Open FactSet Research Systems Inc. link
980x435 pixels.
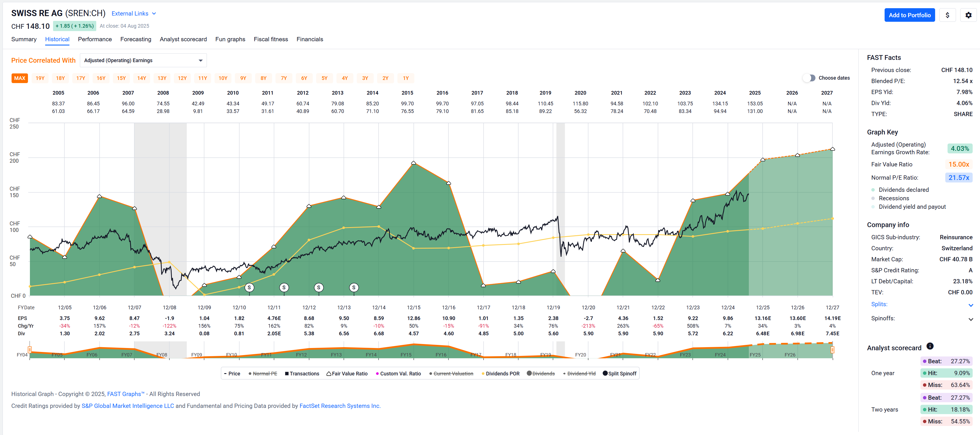[340, 406]
